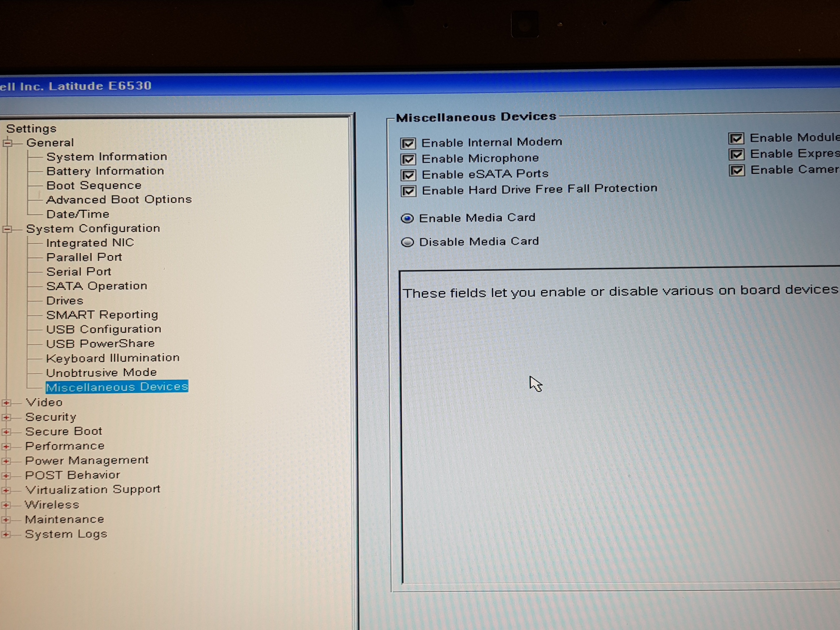
Task: Click the General category label
Action: (50, 143)
